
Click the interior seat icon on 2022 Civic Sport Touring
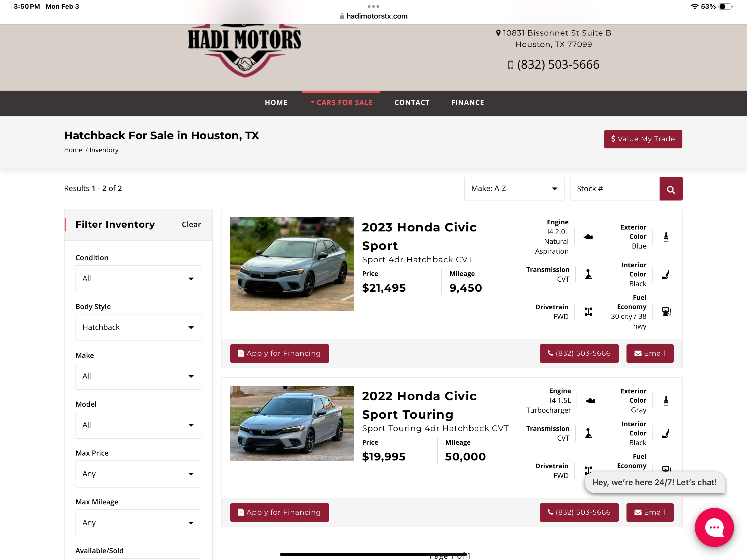click(x=666, y=433)
